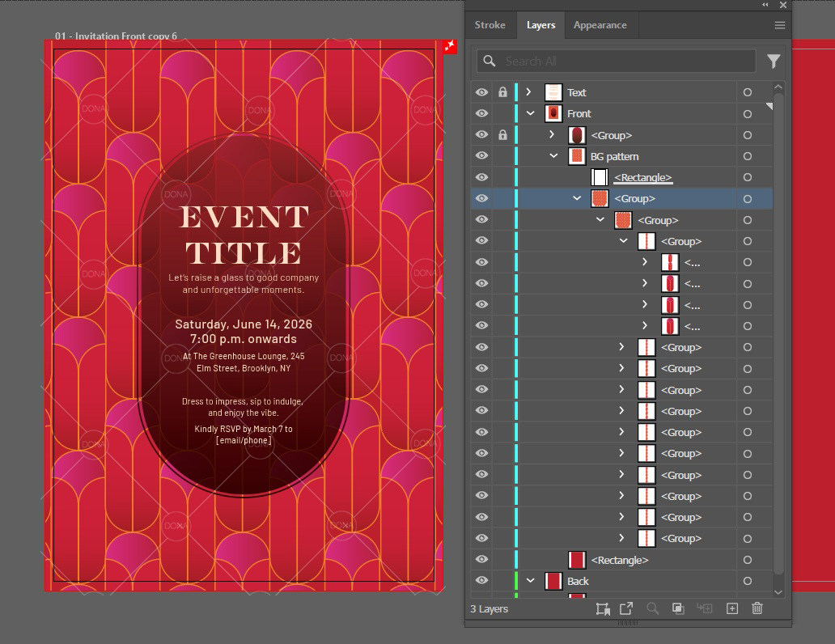Unlock the Text layer padlock
Viewport: 835px width, 644px height.
pyautogui.click(x=502, y=92)
